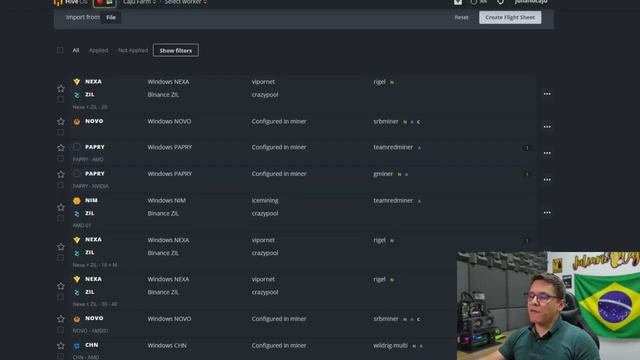Click the info badge on PAPRY - NVIDIA row
Viewport: 640px width, 360px height.
(x=527, y=174)
